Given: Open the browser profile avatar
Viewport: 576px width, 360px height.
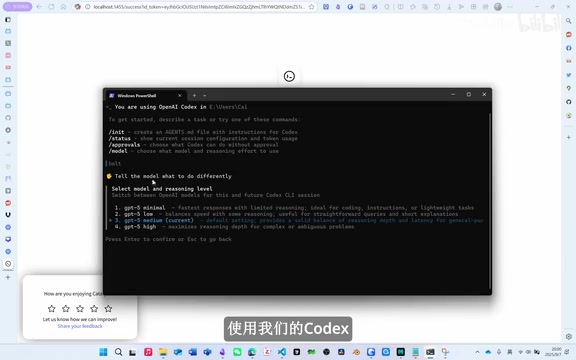Looking at the screenshot, I should 498,7.
